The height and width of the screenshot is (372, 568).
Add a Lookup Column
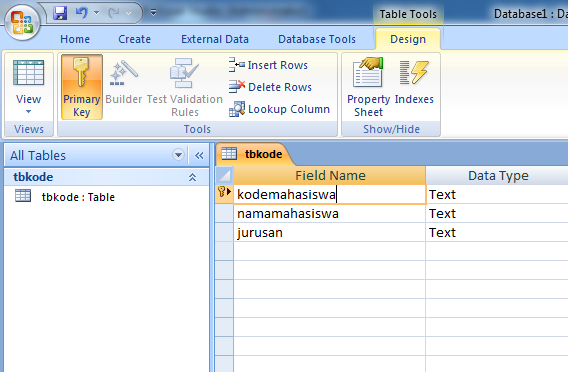click(280, 109)
